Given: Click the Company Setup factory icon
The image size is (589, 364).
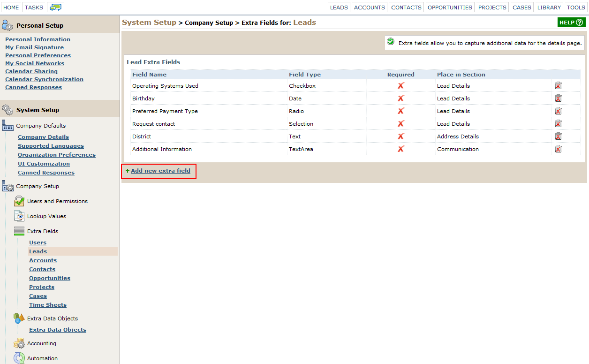Looking at the screenshot, I should (8, 186).
